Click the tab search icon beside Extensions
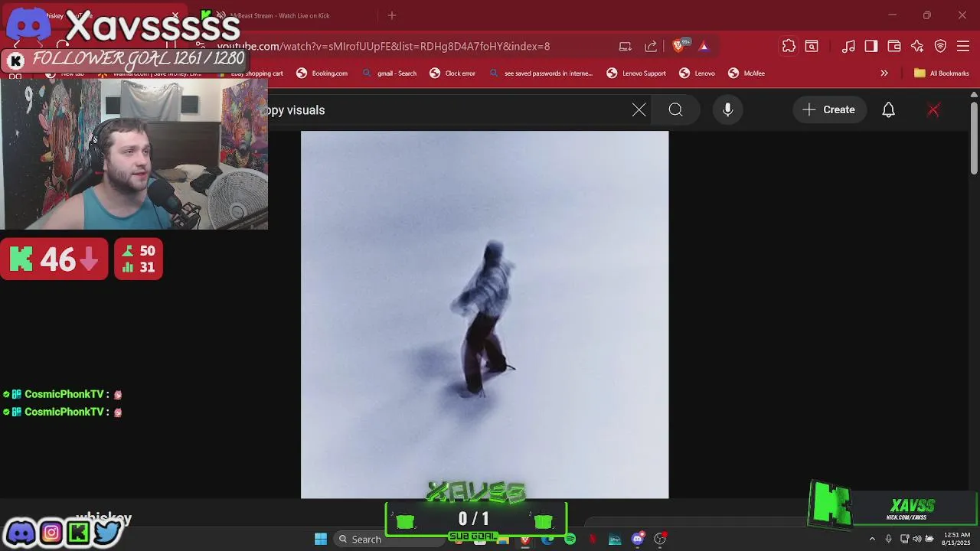The height and width of the screenshot is (551, 980). (812, 47)
